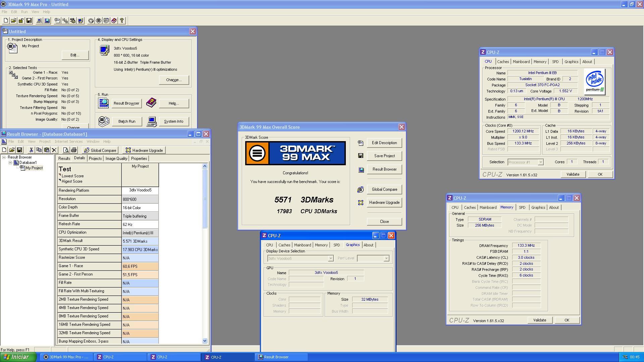The width and height of the screenshot is (644, 362).
Task: Click the Cut scissors icon in the Result Browser toolbar
Action: click(31, 150)
